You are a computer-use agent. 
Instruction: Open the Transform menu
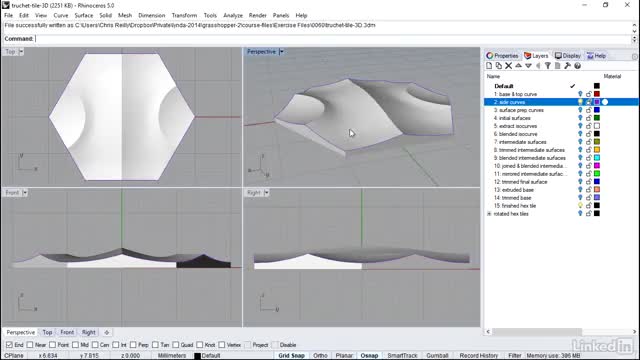(x=184, y=16)
